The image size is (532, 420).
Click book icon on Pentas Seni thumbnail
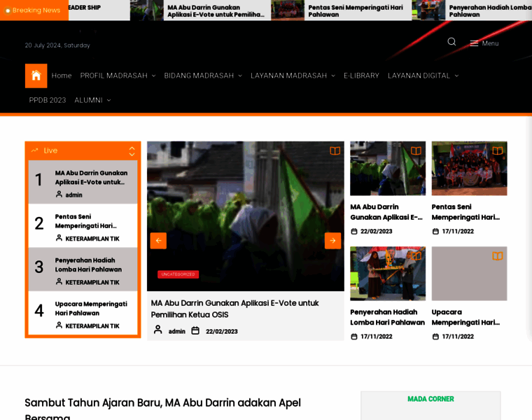click(x=497, y=151)
